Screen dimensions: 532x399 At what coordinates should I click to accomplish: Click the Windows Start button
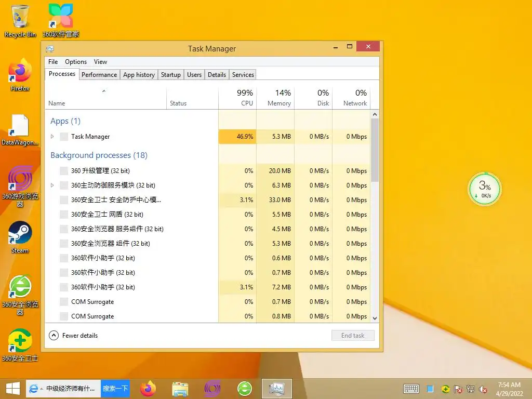13,389
